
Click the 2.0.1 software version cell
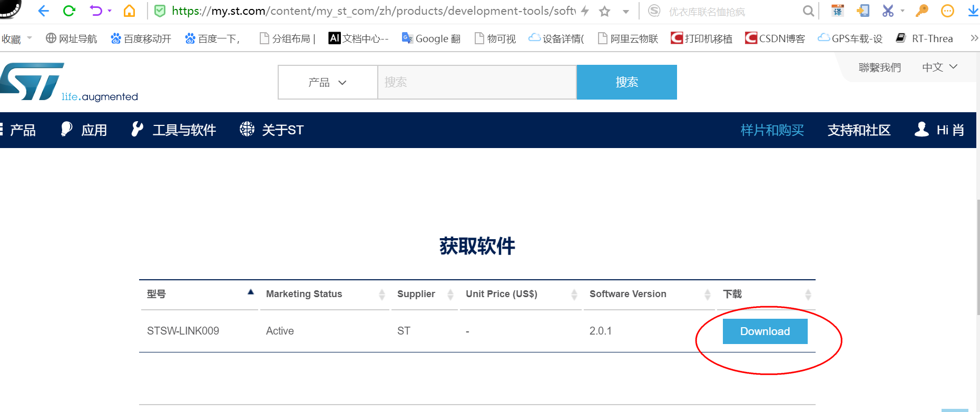(601, 331)
